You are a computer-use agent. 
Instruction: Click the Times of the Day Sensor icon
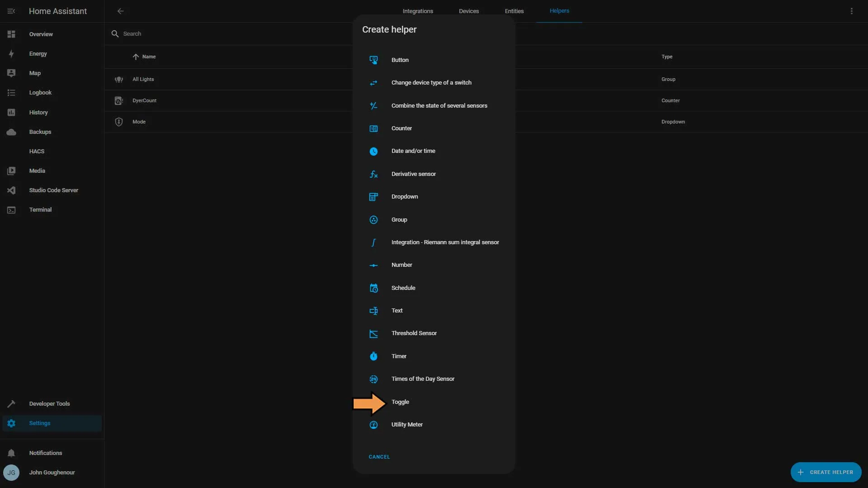click(x=373, y=379)
